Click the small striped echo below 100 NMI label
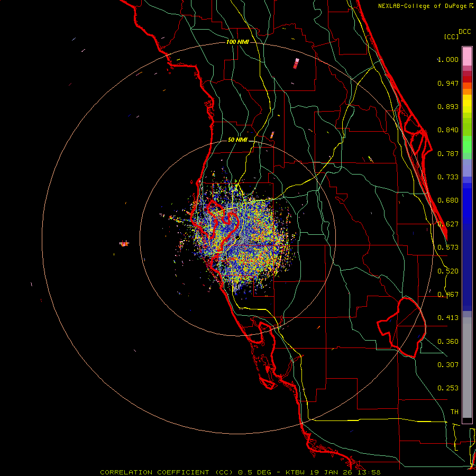 point(272,135)
